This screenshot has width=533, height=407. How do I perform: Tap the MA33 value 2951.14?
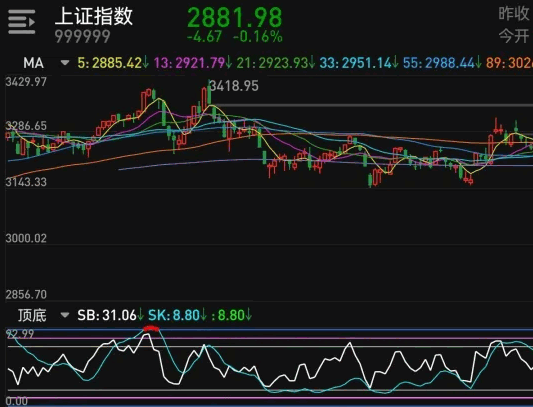pos(366,63)
